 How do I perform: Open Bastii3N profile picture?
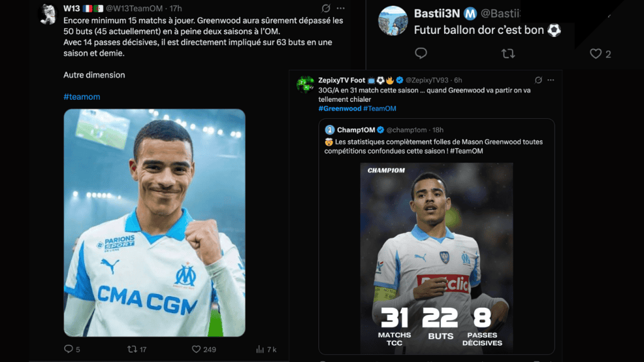coord(393,21)
